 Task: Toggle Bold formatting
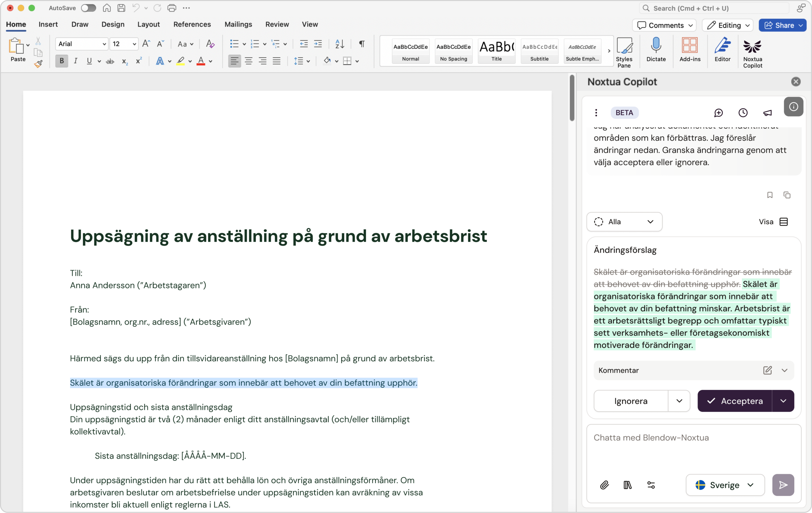point(62,61)
